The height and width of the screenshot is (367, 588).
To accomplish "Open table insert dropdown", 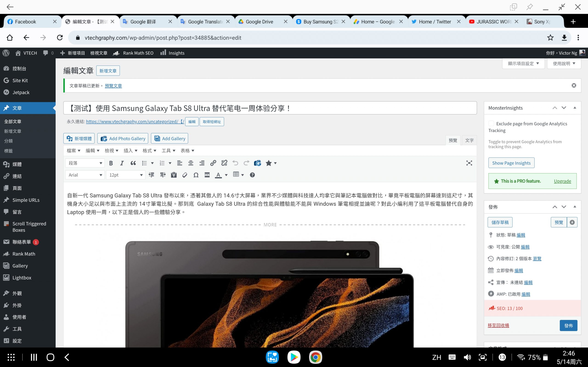I will [238, 175].
